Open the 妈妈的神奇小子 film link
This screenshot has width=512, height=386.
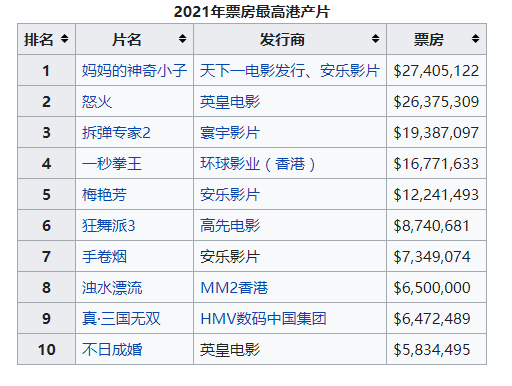pyautogui.click(x=134, y=71)
